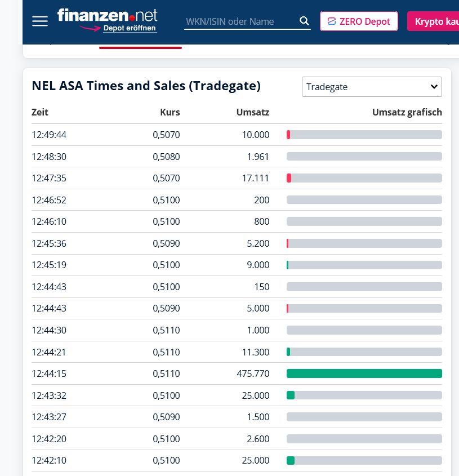This screenshot has height=476, width=459.
Task: Click the finanzen.net logo
Action: (x=107, y=15)
